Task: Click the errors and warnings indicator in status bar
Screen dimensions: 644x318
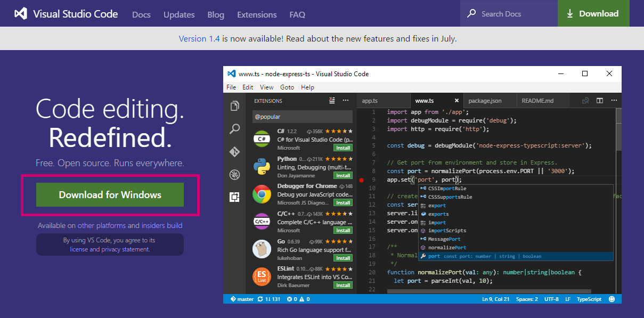Action: pos(298,299)
